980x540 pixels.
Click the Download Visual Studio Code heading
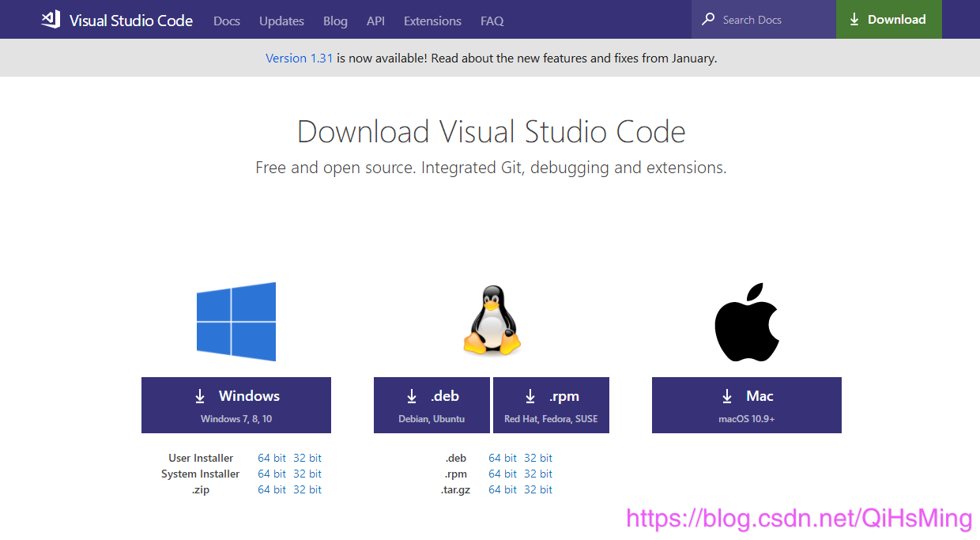492,131
